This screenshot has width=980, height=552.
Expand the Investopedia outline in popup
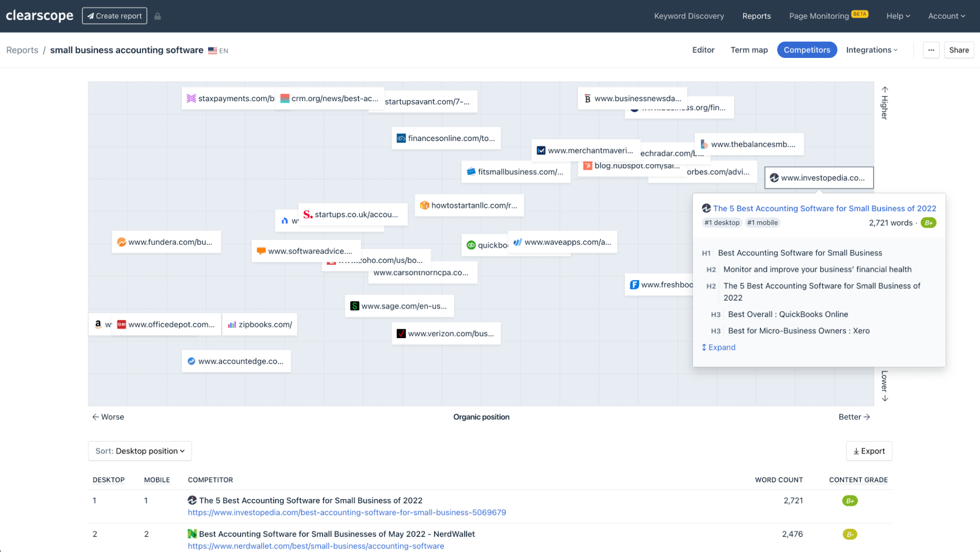719,347
